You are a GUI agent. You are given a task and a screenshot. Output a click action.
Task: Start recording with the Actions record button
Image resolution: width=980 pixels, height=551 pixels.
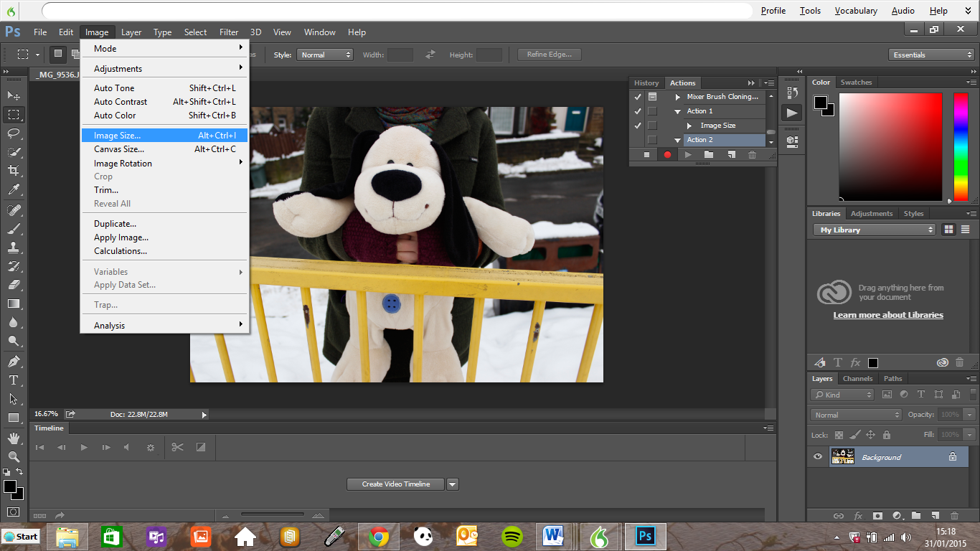[667, 154]
